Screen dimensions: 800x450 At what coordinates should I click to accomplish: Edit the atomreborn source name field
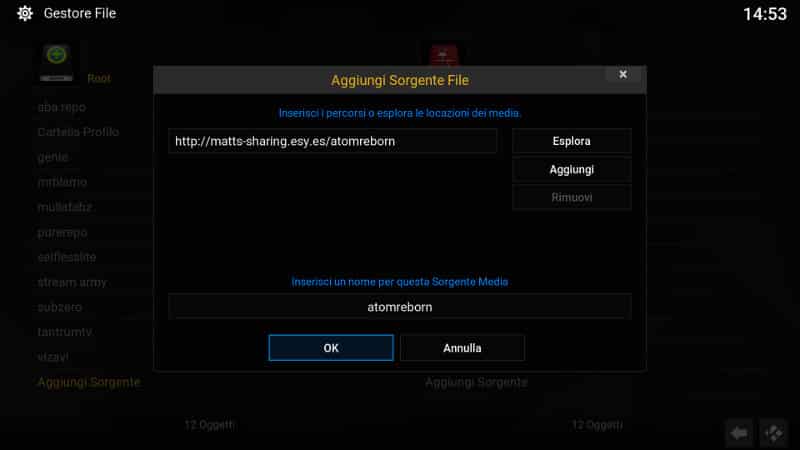click(399, 307)
